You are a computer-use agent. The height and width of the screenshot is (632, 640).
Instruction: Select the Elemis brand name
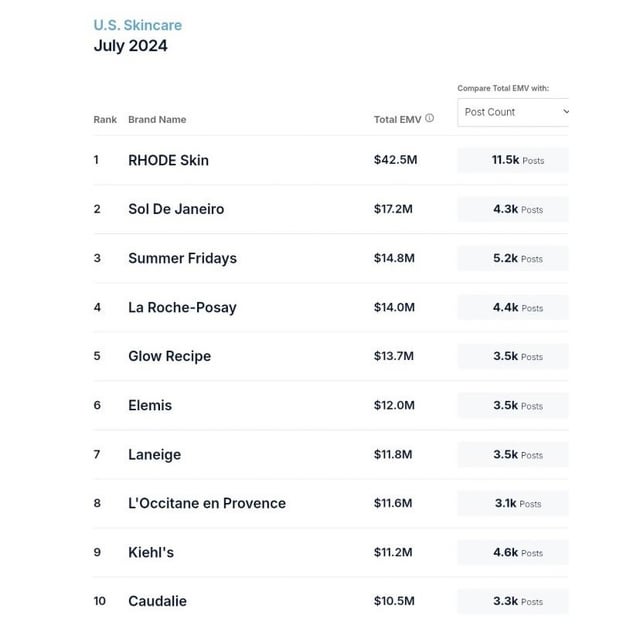click(150, 405)
